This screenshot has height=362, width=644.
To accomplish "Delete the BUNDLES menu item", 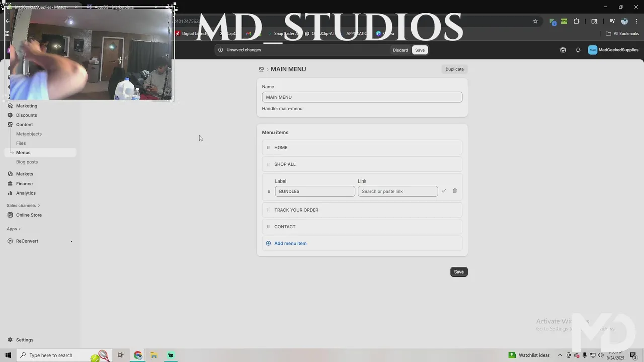I will [455, 191].
